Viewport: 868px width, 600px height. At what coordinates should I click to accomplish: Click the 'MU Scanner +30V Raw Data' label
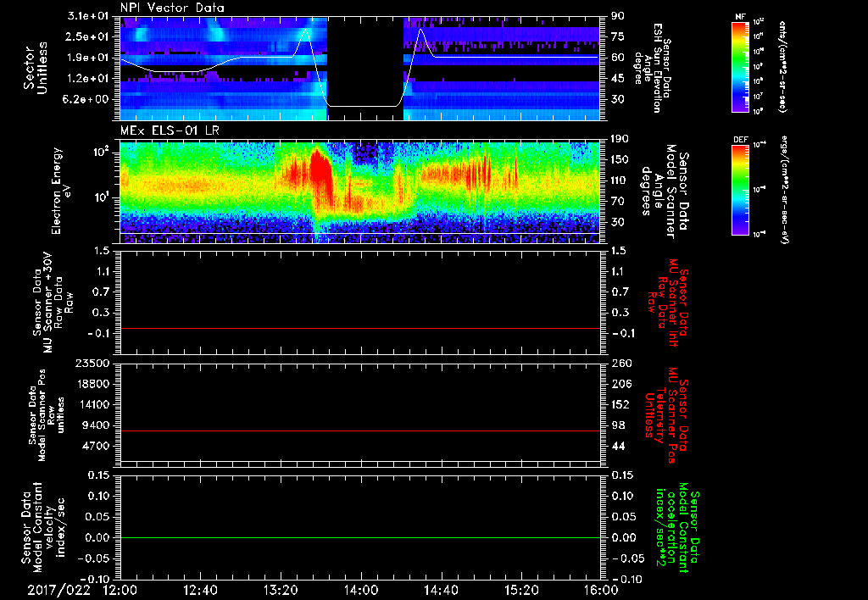(x=53, y=303)
